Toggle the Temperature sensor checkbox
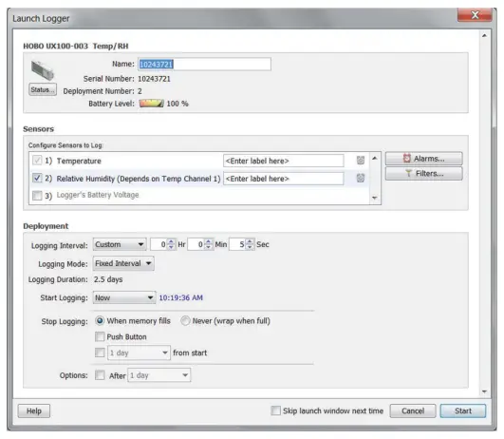Image resolution: width=504 pixels, height=439 pixels. (37, 161)
